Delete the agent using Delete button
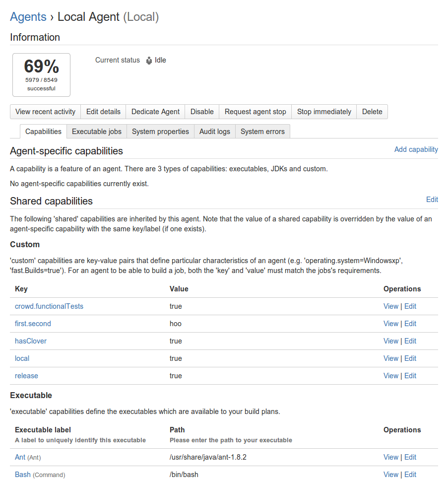Screen dimensions: 448x482 click(372, 112)
